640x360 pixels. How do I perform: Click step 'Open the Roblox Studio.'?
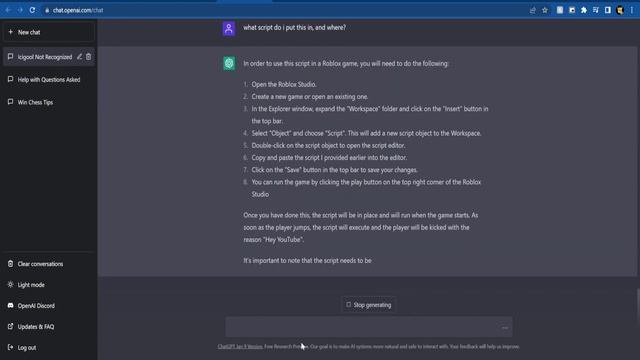pyautogui.click(x=284, y=84)
